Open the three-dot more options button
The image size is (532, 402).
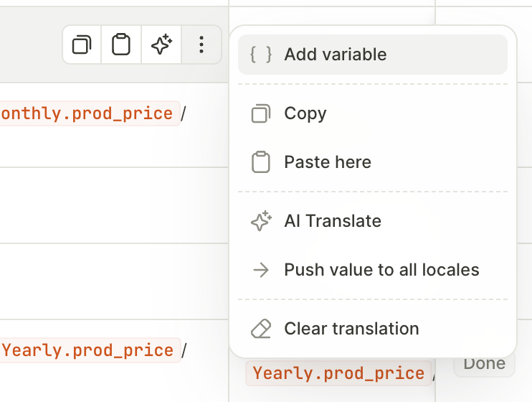[x=201, y=45]
